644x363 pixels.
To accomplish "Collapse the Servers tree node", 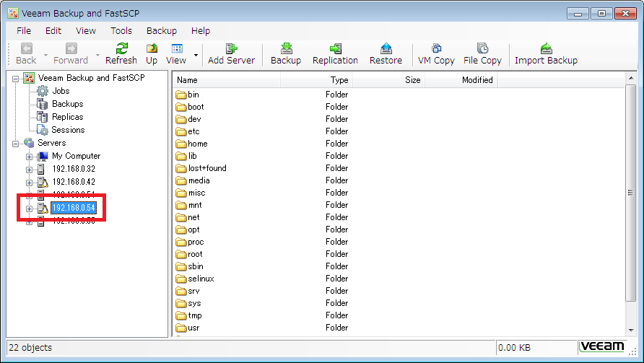I will tap(16, 144).
